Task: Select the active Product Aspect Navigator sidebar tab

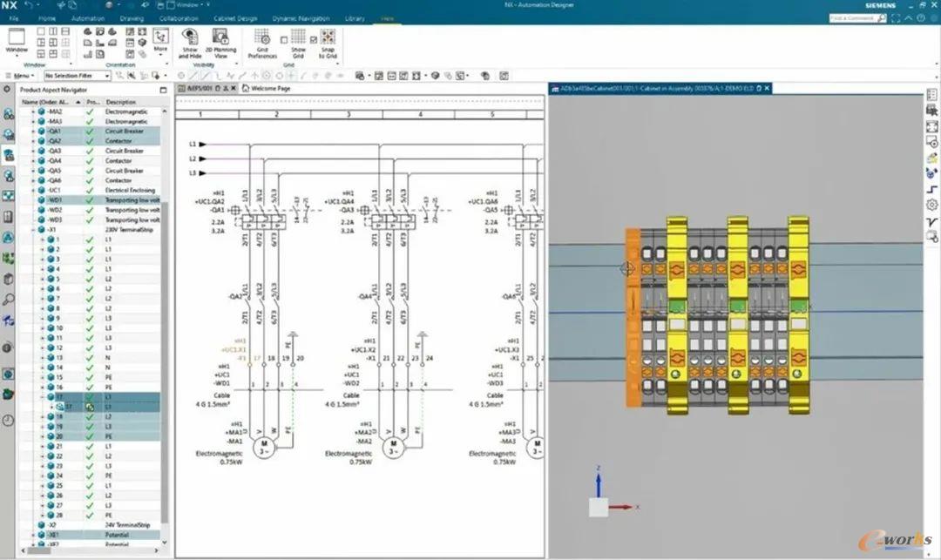Action: 9,155
